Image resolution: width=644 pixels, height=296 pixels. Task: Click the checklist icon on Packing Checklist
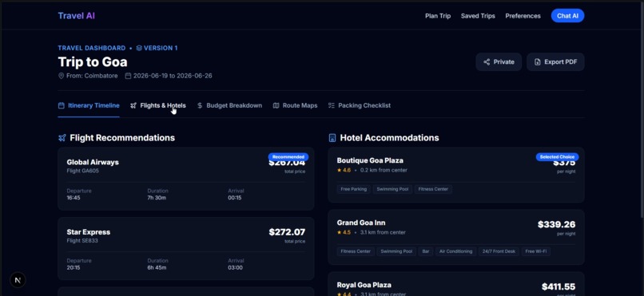click(332, 105)
